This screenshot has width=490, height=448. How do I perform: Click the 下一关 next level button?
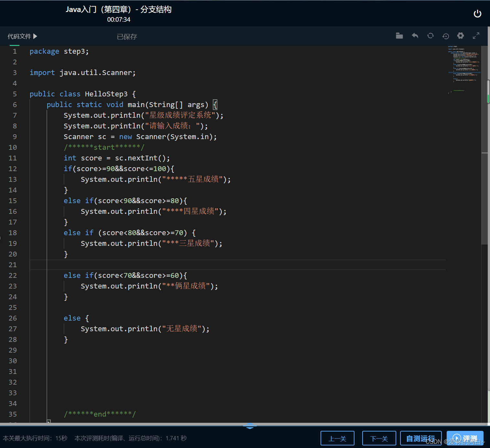pyautogui.click(x=379, y=438)
